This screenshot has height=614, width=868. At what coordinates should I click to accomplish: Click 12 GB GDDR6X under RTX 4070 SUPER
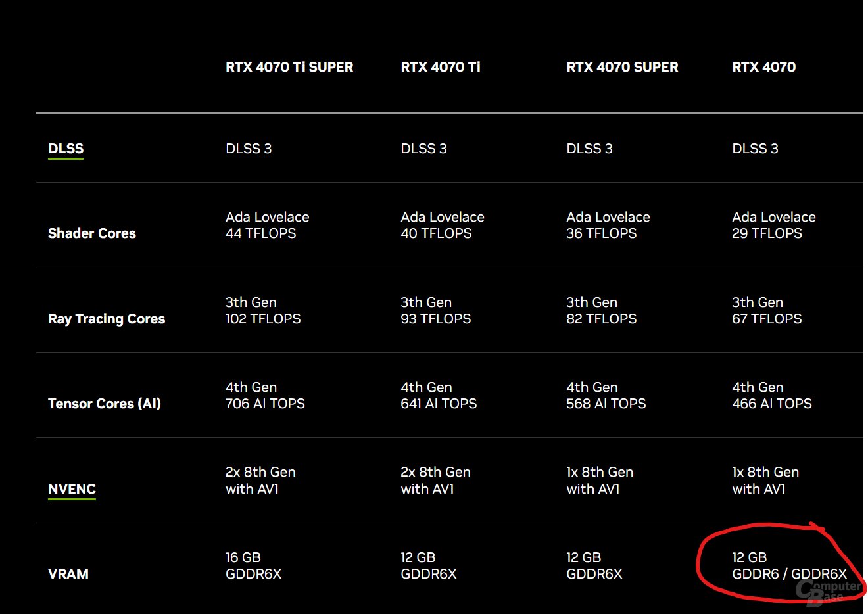point(594,565)
